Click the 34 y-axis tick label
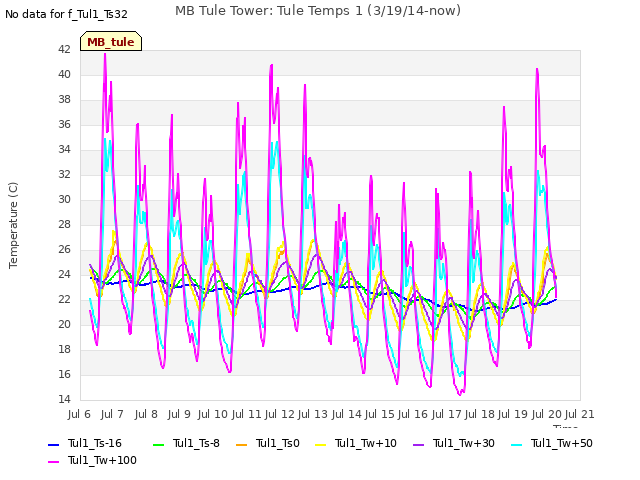Screen dimensions: 640x480 (64, 149)
